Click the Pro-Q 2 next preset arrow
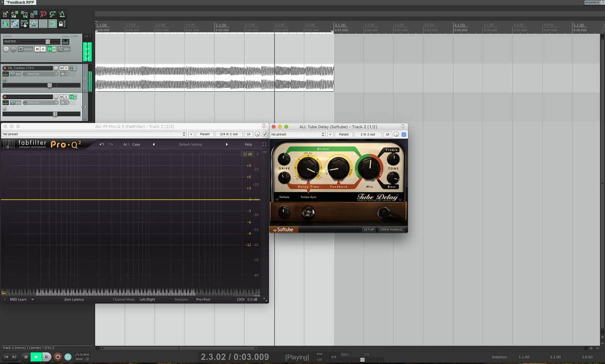This screenshot has height=364, width=605. (226, 144)
